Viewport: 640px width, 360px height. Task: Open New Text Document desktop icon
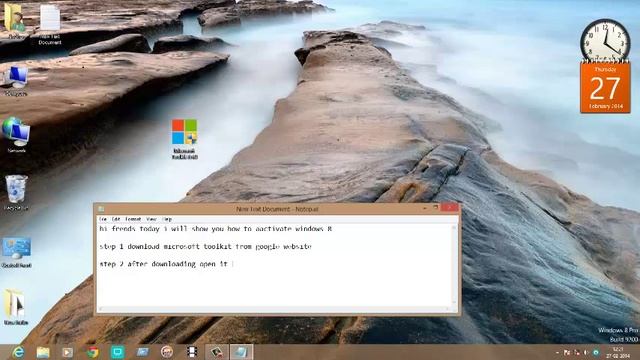[50, 24]
